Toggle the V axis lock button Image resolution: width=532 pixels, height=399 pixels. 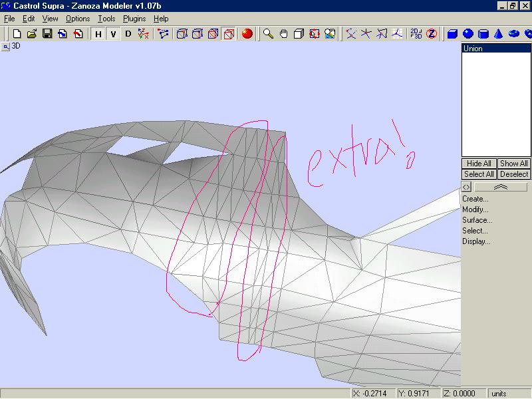tap(113, 33)
